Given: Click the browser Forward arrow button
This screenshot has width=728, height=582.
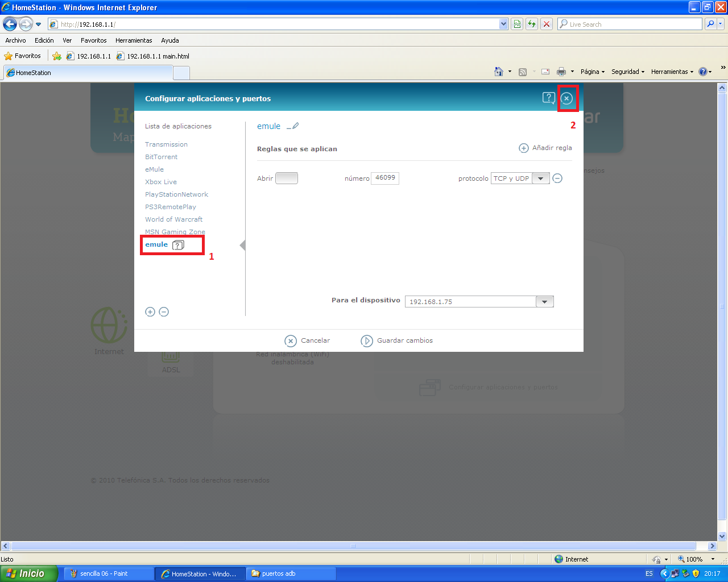Looking at the screenshot, I should pyautogui.click(x=26, y=24).
